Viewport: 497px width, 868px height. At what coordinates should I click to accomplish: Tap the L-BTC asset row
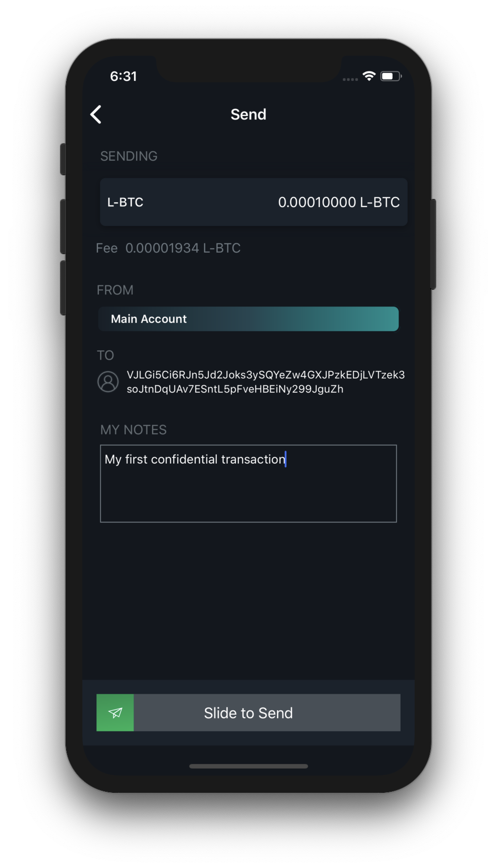[x=254, y=202]
